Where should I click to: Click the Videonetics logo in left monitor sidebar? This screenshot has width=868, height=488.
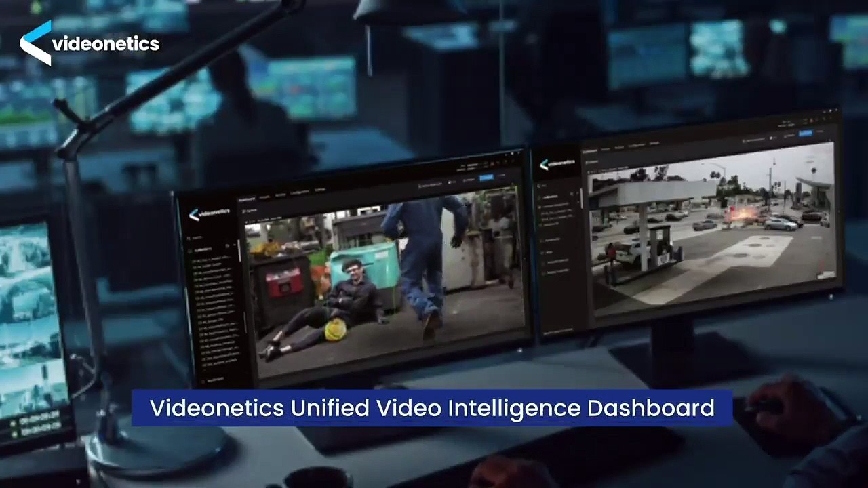click(209, 214)
